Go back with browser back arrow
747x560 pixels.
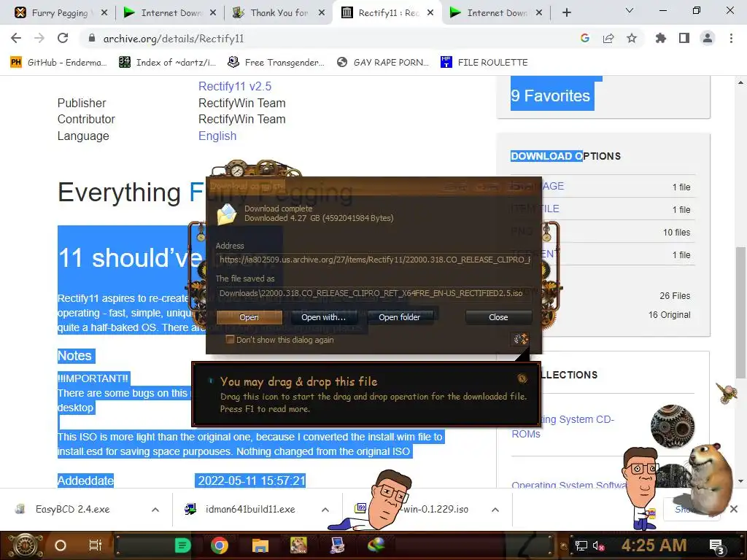pyautogui.click(x=16, y=38)
